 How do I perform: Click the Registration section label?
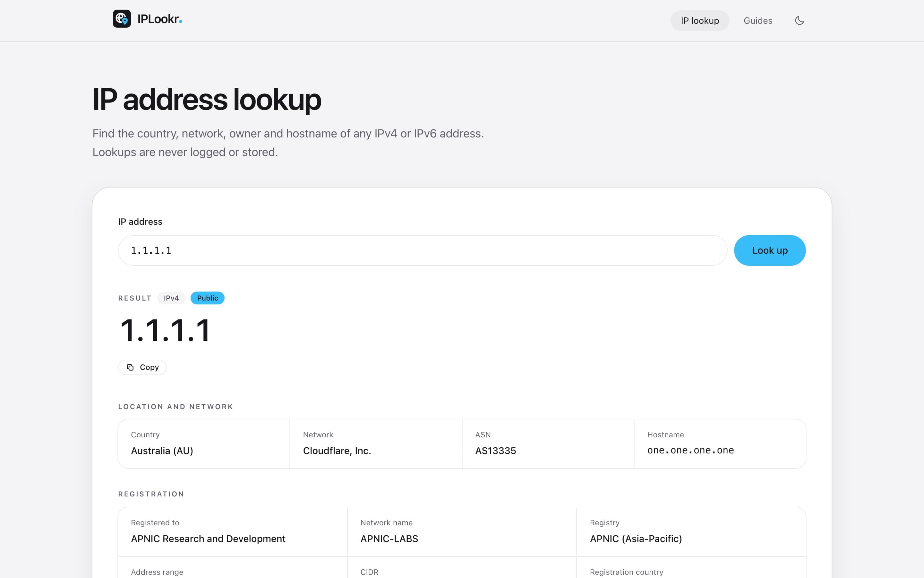point(151,494)
